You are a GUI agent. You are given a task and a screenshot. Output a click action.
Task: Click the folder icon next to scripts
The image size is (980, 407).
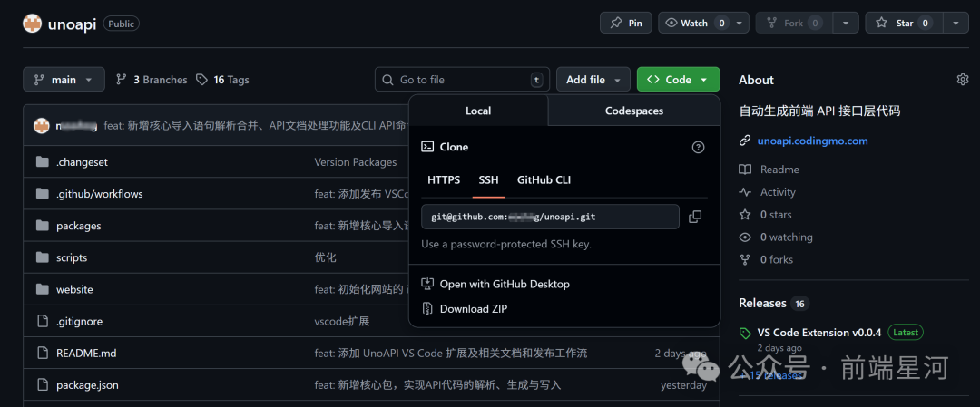click(42, 257)
